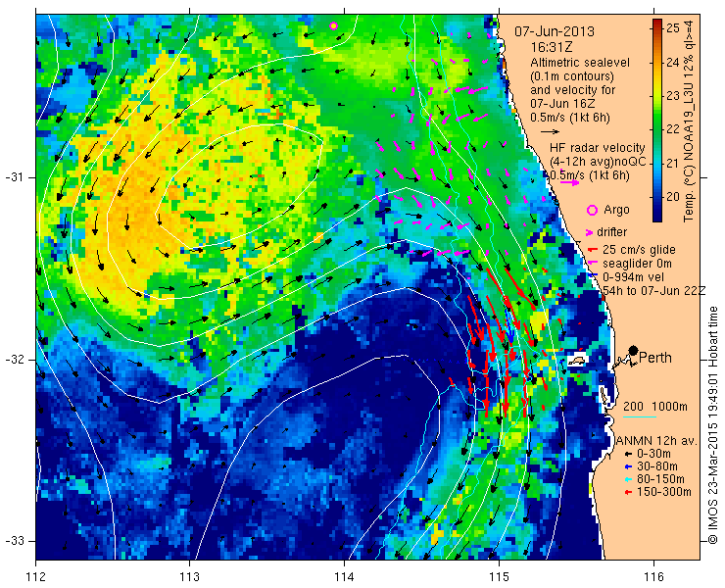Click the IMOS copyright timestamp text
The image size is (725, 588).
point(712,425)
